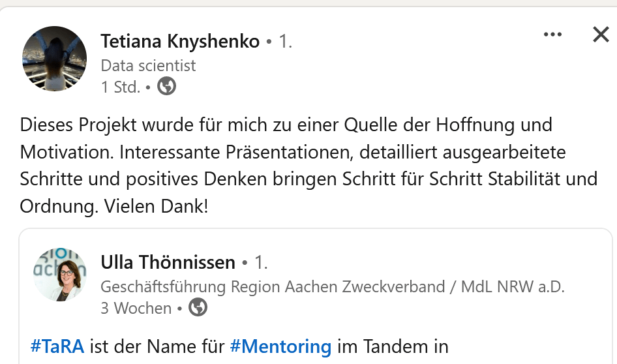Click the globe icon next to '3 Wochen'

pos(198,308)
